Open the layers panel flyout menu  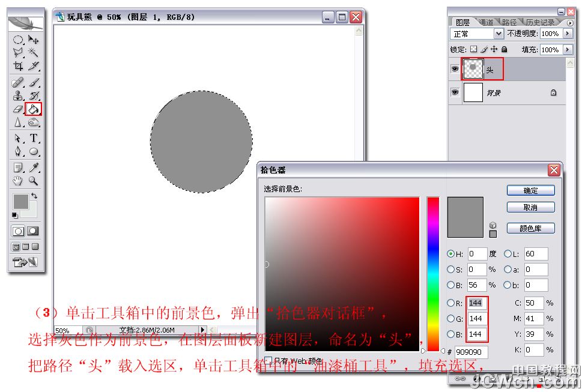point(570,23)
